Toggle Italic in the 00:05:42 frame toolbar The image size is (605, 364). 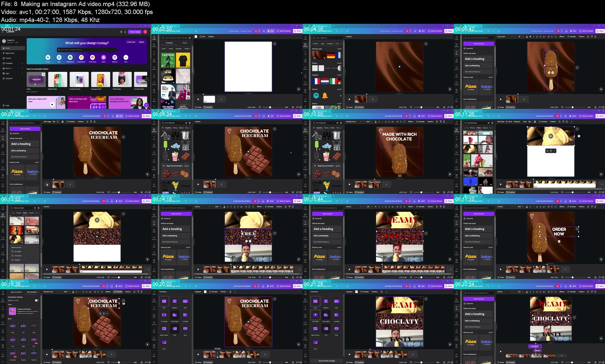point(534,36)
